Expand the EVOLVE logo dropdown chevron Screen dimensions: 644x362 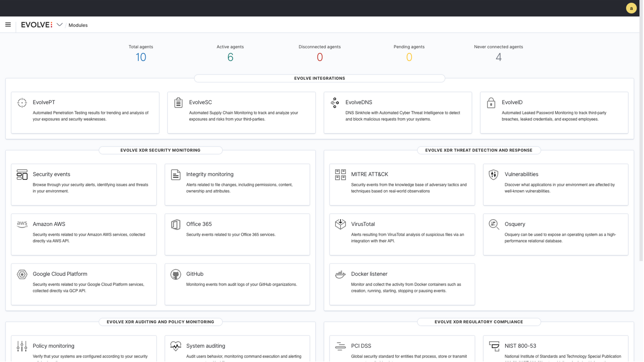coord(59,24)
